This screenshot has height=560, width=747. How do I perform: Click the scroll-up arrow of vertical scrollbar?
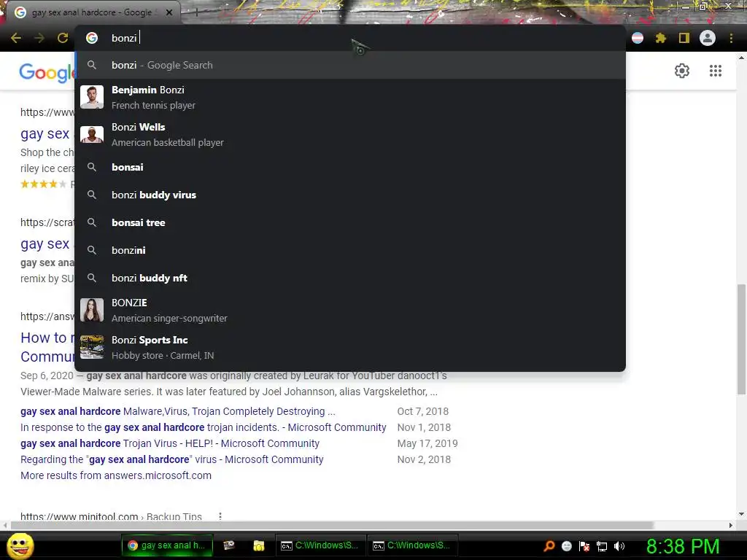pos(741,57)
